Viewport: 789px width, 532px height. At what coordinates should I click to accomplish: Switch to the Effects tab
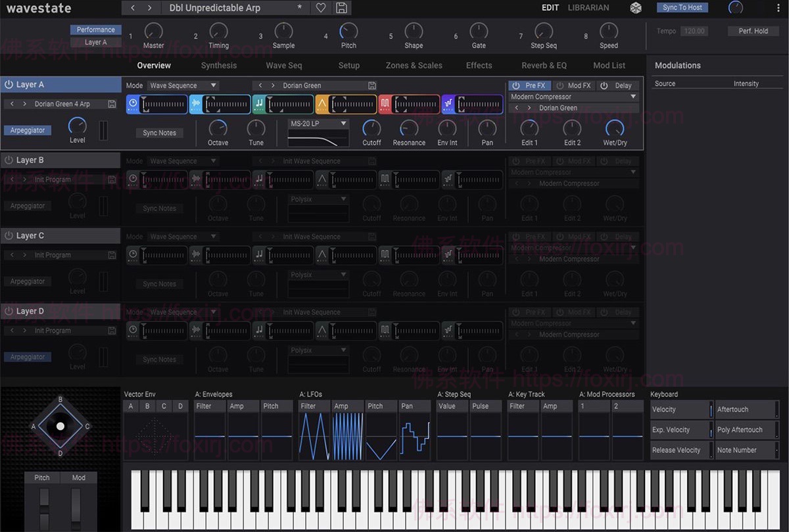pos(479,65)
